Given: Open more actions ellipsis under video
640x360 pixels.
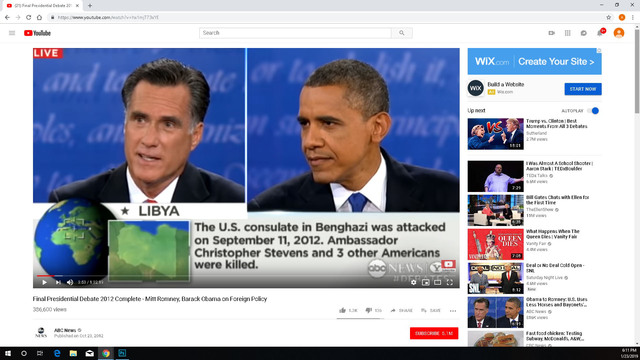Looking at the screenshot, I should coord(453,311).
